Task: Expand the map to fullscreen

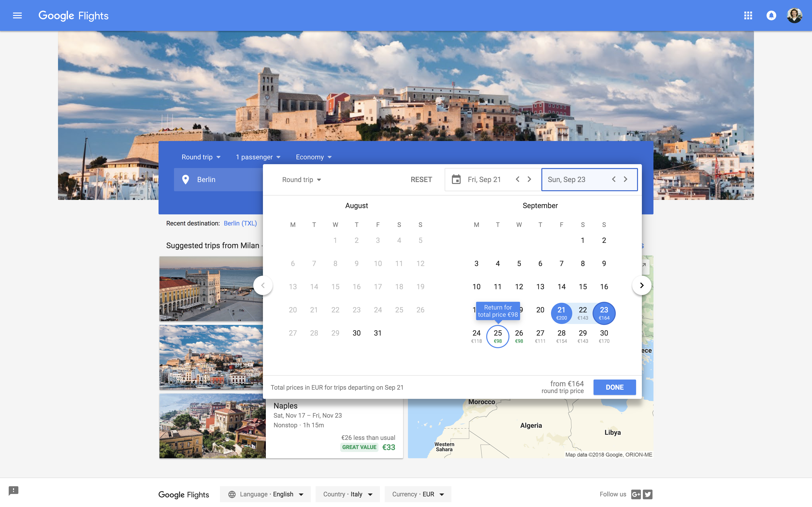Action: pyautogui.click(x=644, y=265)
